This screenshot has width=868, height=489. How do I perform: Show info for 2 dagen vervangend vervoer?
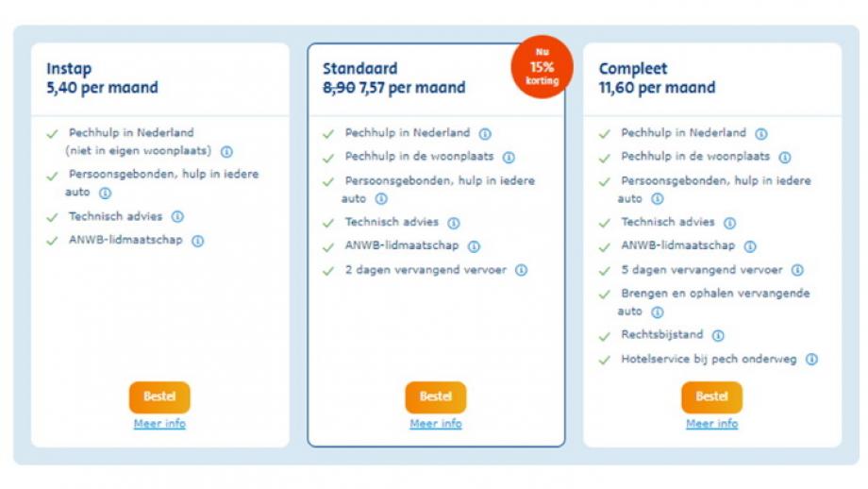522,270
